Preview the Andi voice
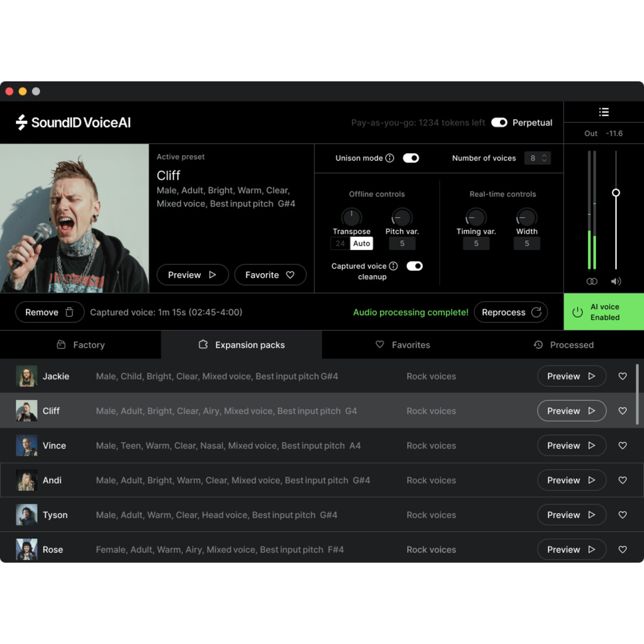 (x=572, y=480)
